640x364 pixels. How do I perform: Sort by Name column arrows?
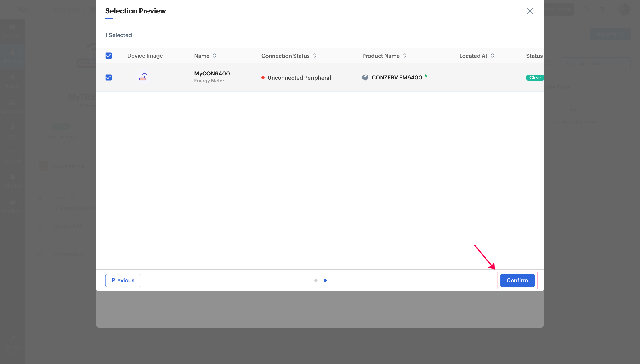[x=215, y=56]
